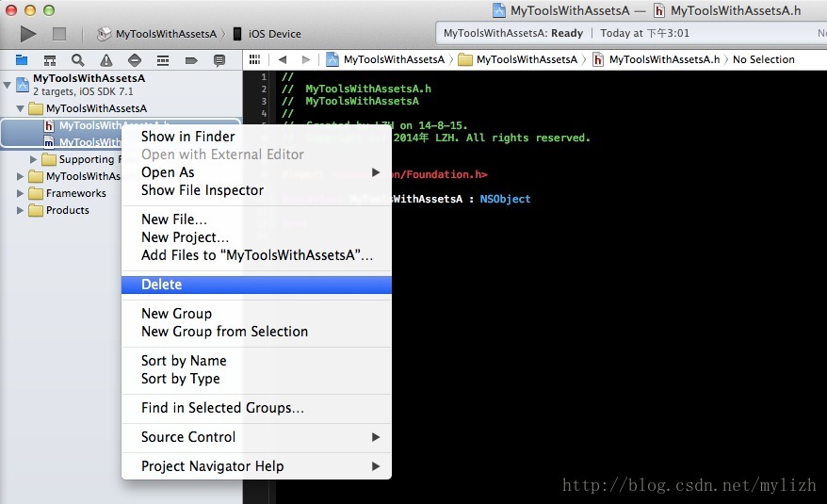Viewport: 827px width, 504px height.
Task: Click the MyToolsWithAssetsA: Ready status text
Action: pyautogui.click(x=512, y=33)
